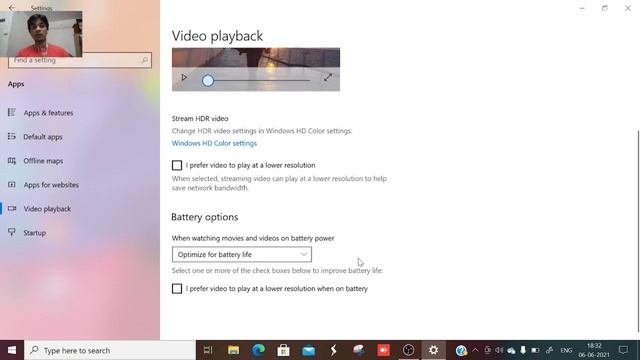Image resolution: width=640 pixels, height=360 pixels.
Task: Click the Settings gear on taskbar
Action: [433, 350]
